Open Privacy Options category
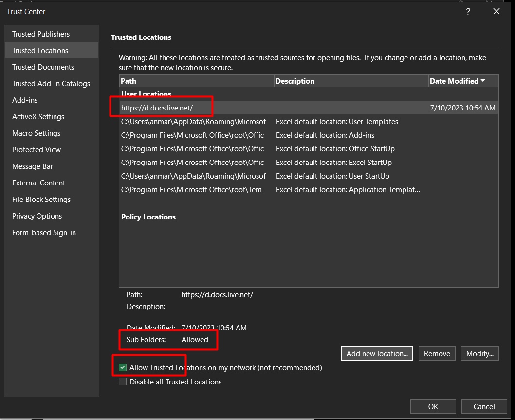 tap(37, 216)
